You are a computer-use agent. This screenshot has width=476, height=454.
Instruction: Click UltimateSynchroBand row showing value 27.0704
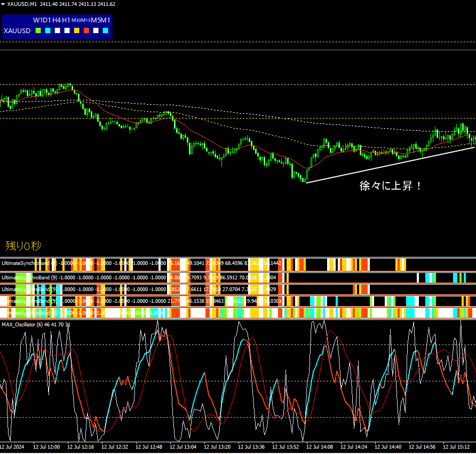[238, 289]
